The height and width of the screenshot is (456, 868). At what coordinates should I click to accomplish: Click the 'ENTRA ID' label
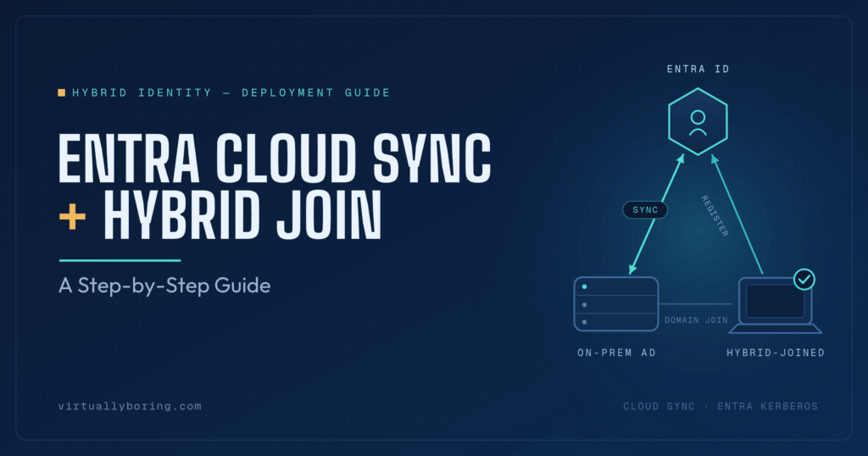pos(698,70)
